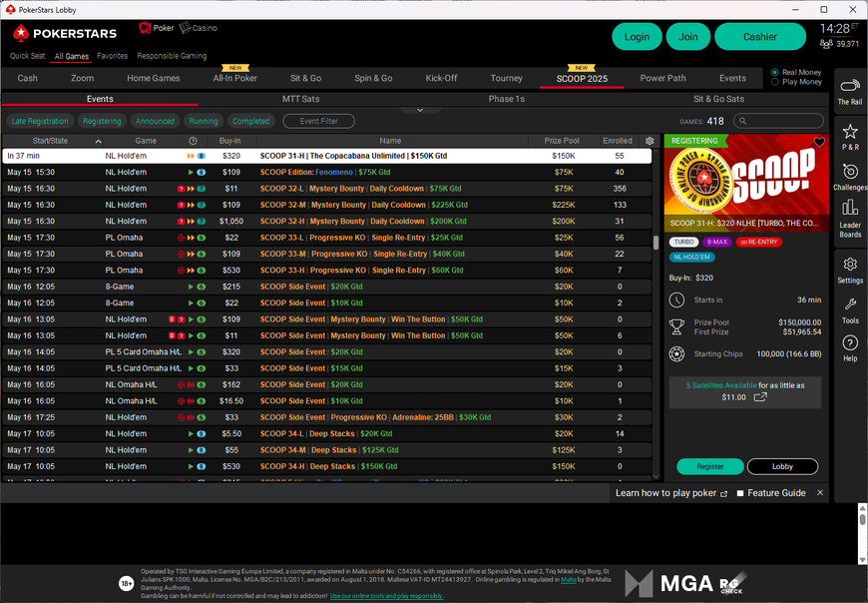Viewport: 868px width, 603px height.
Task: Open the Power Path tab
Action: click(x=662, y=78)
